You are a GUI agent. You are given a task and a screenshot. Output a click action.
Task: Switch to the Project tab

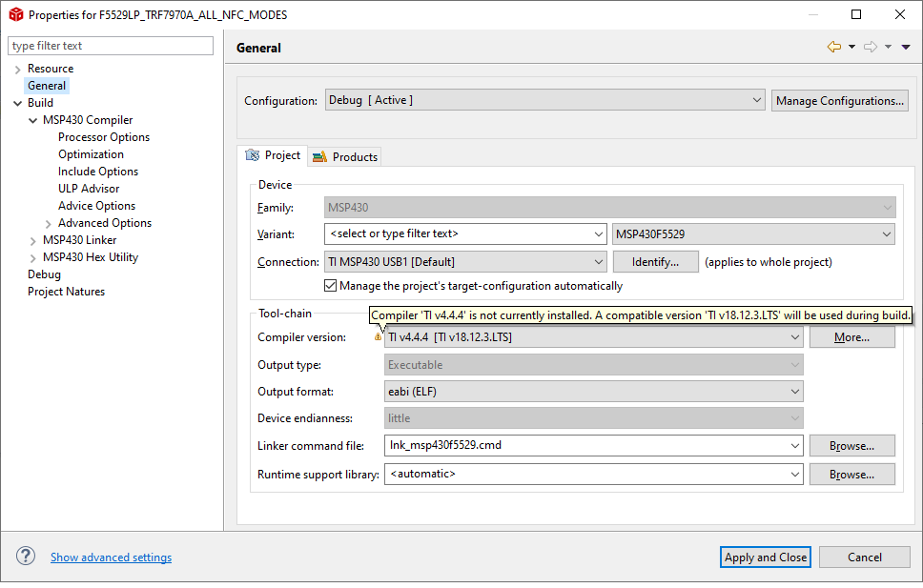tap(273, 155)
